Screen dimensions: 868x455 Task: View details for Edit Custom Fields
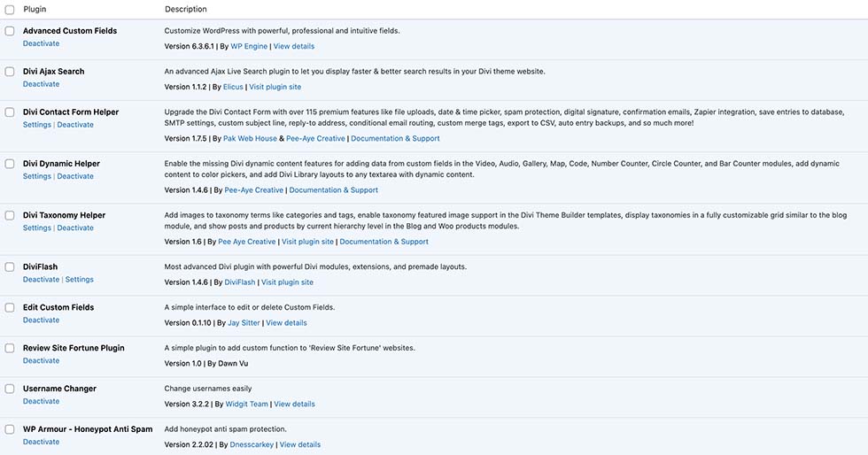286,323
